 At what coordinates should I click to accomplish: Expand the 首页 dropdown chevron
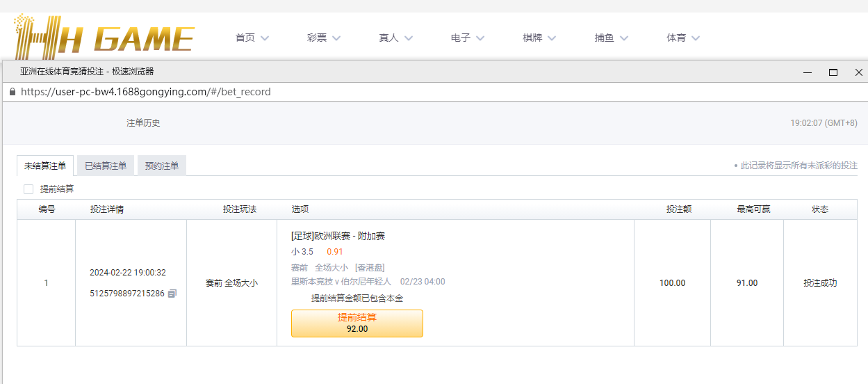tap(265, 38)
